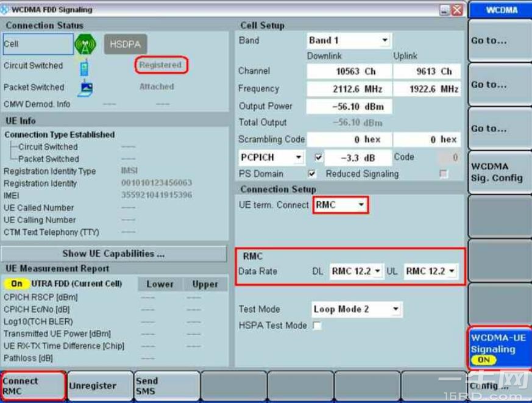Open the DL RMC 12.2 data rate dropdown
532x403 pixels.
(356, 271)
